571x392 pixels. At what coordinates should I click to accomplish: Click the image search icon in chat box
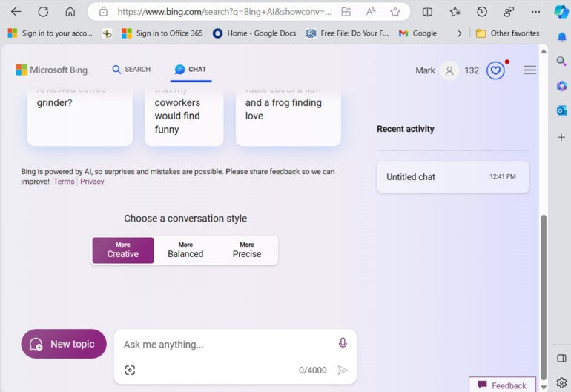(130, 370)
